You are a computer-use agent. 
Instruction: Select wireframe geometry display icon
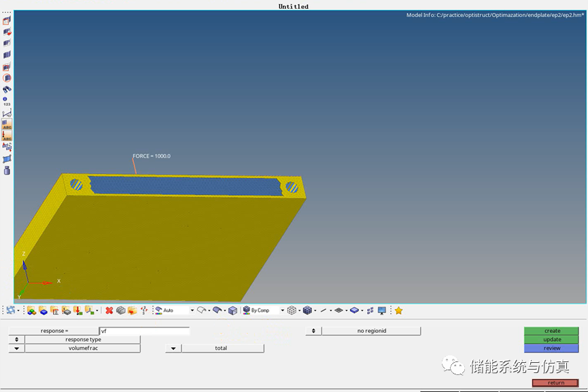pyautogui.click(x=202, y=310)
